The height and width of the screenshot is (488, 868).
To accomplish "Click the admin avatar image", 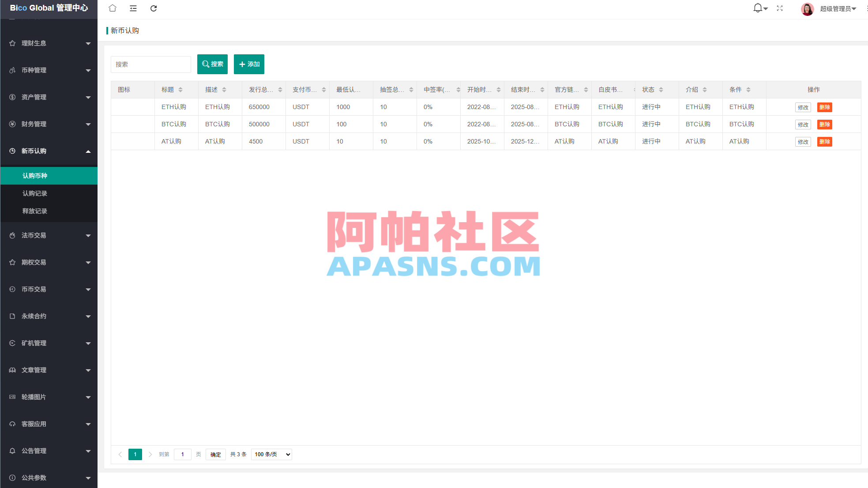I will tap(807, 9).
